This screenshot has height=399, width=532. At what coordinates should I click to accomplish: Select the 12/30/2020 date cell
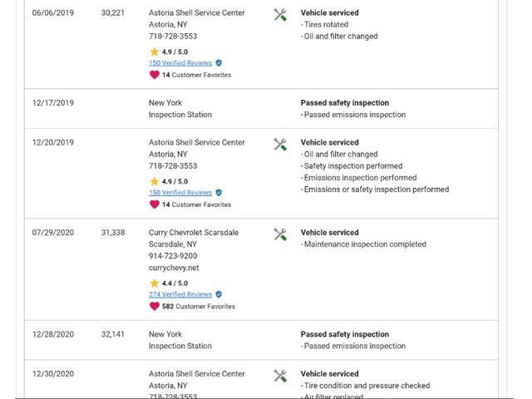[53, 374]
